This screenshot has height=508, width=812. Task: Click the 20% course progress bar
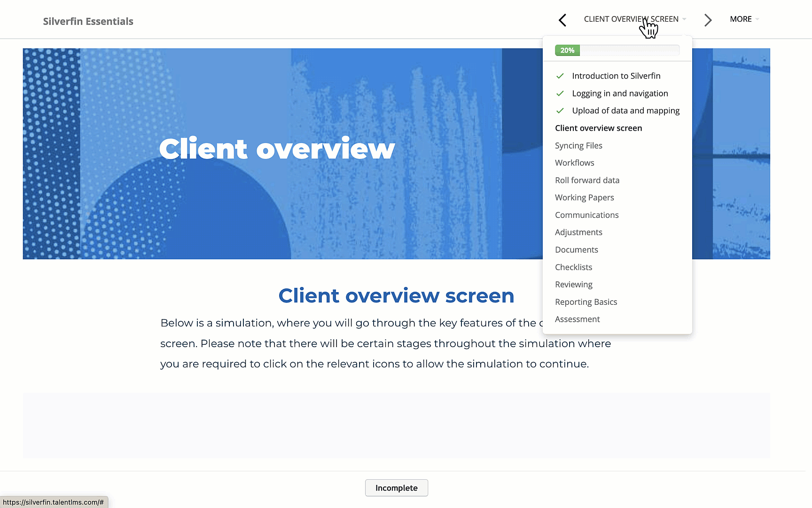pos(617,50)
